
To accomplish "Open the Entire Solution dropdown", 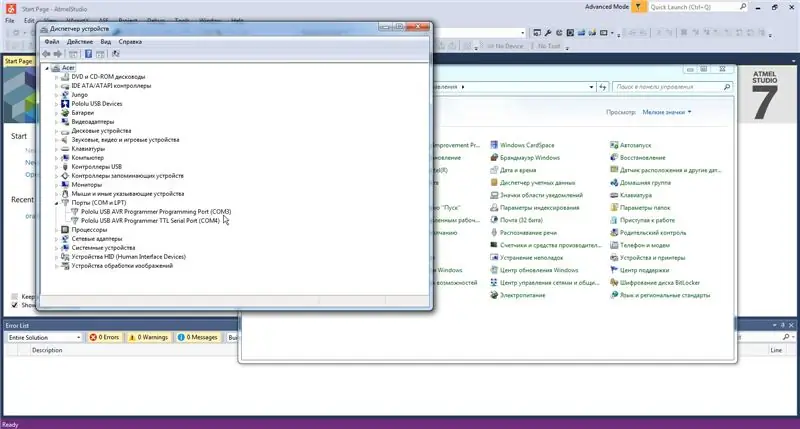I will pyautogui.click(x=44, y=337).
